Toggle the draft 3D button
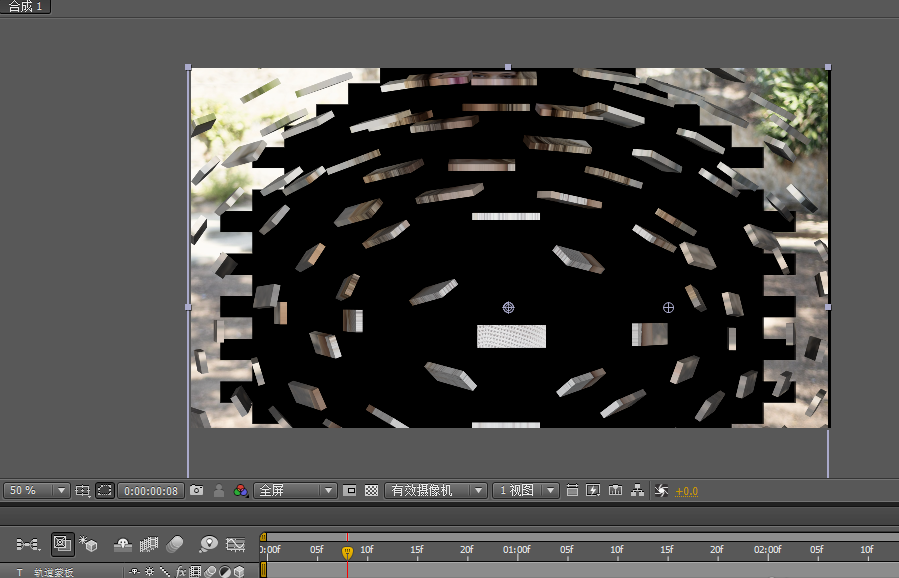This screenshot has height=578, width=899. tap(88, 544)
